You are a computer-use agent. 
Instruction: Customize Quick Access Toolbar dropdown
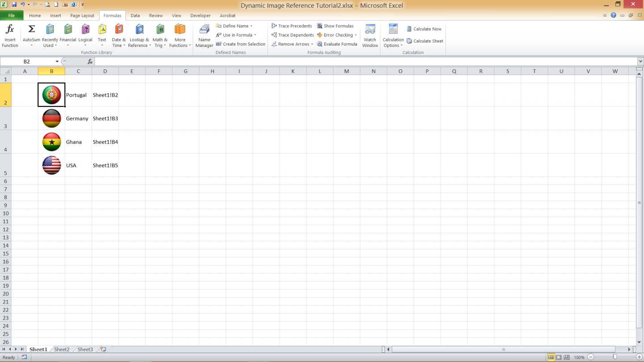83,5
